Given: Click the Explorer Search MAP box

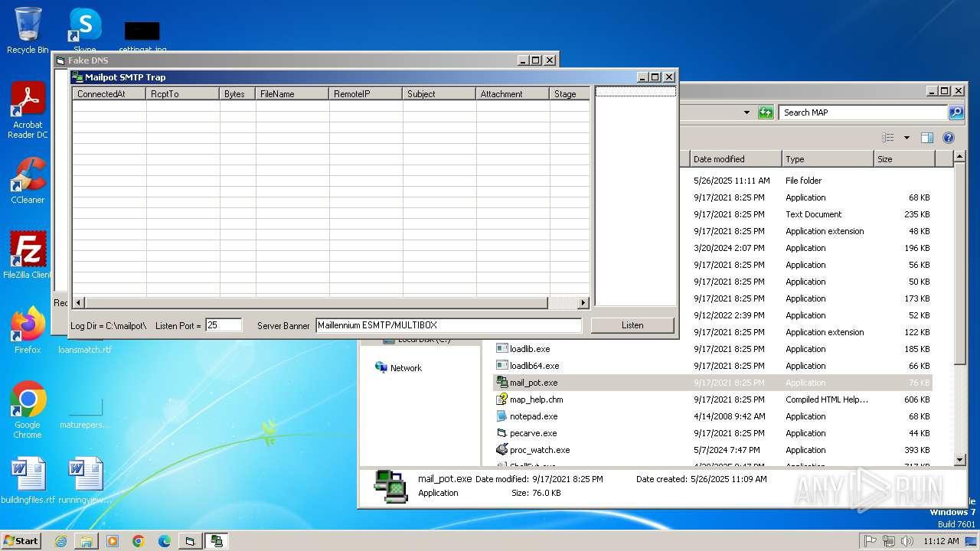Looking at the screenshot, I should point(864,112).
